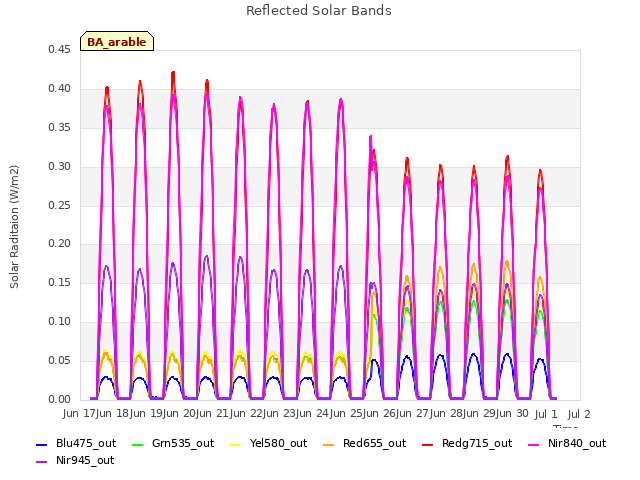This screenshot has height=480, width=640.
Task: Click the Jun 17 x-axis date label
Action: click(78, 413)
